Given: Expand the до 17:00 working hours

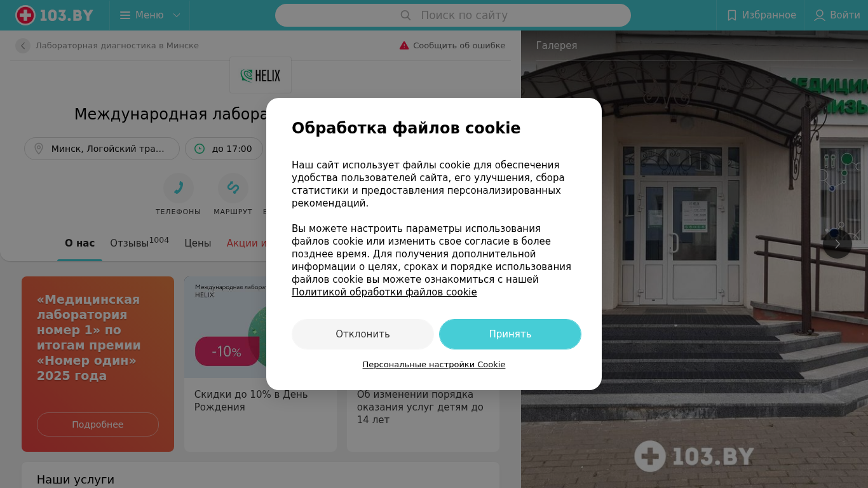Looking at the screenshot, I should click(224, 149).
